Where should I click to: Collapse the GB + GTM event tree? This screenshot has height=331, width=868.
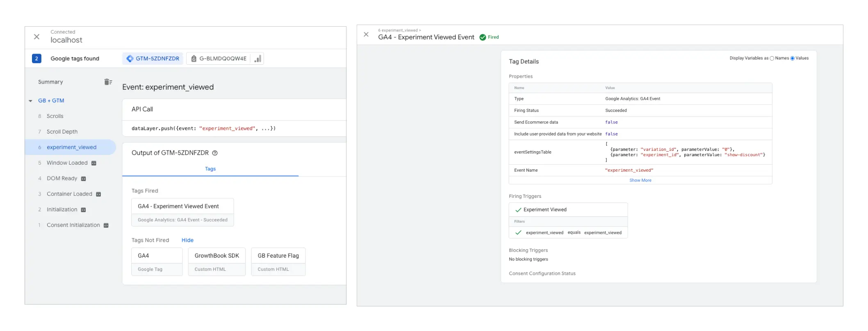(x=30, y=101)
